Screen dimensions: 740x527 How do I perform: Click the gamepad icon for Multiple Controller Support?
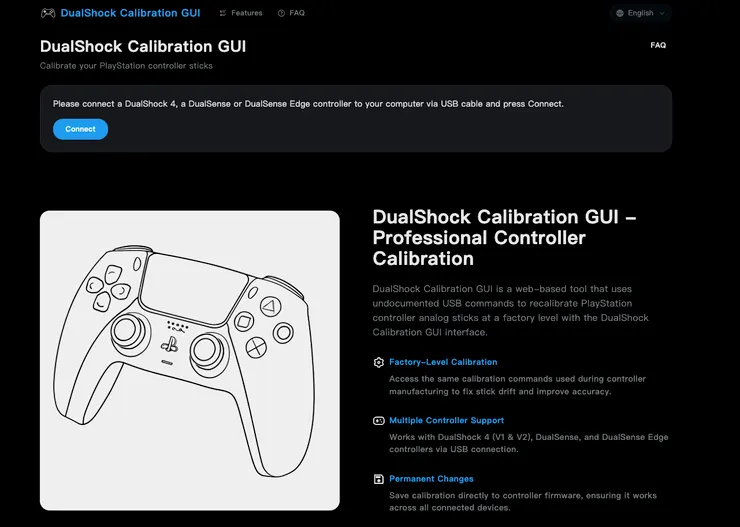pos(378,421)
